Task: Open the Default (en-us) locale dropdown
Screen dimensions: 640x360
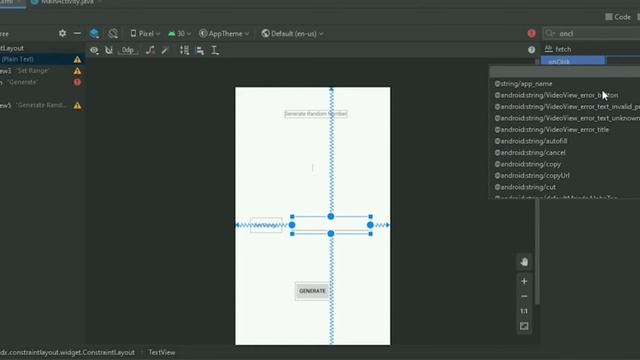Action: pyautogui.click(x=292, y=33)
